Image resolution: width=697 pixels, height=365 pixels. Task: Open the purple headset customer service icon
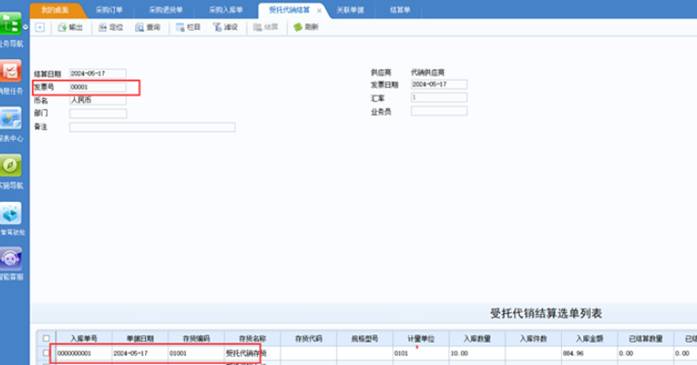(x=11, y=259)
